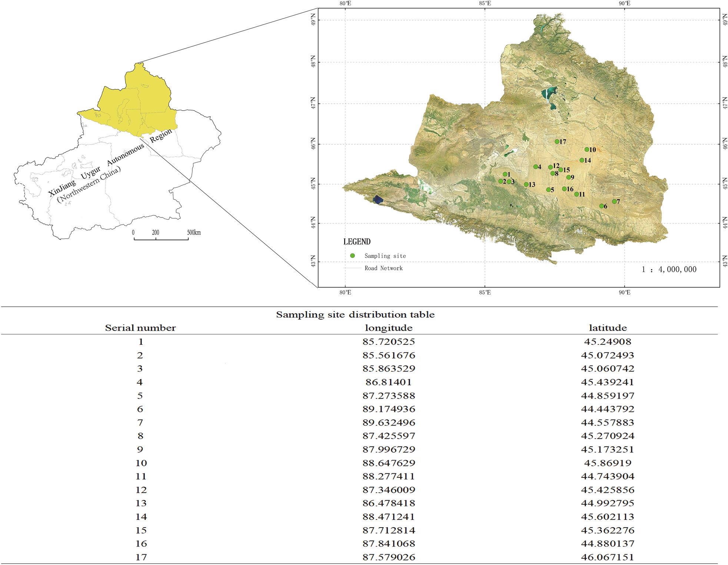Image resolution: width=728 pixels, height=565 pixels.
Task: Click the green dot labeled 5
Action: pyautogui.click(x=548, y=190)
